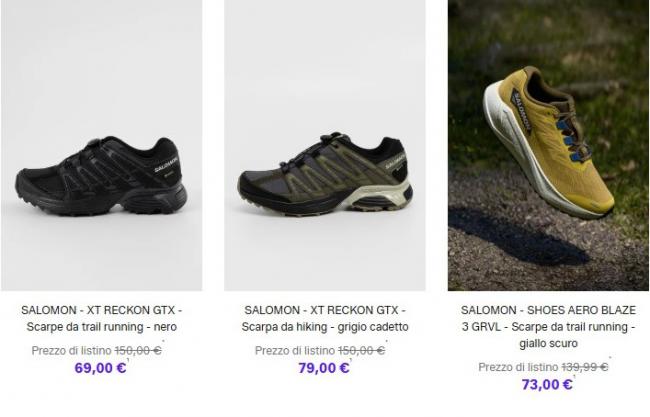The width and height of the screenshot is (650, 417).
Task: Click the nero trail running product title
Action: [102, 318]
